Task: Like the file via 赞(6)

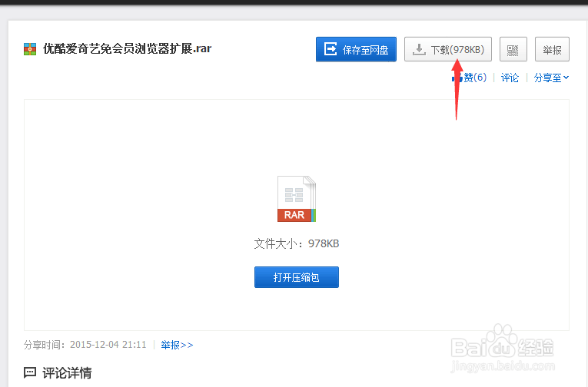Action: pyautogui.click(x=469, y=78)
